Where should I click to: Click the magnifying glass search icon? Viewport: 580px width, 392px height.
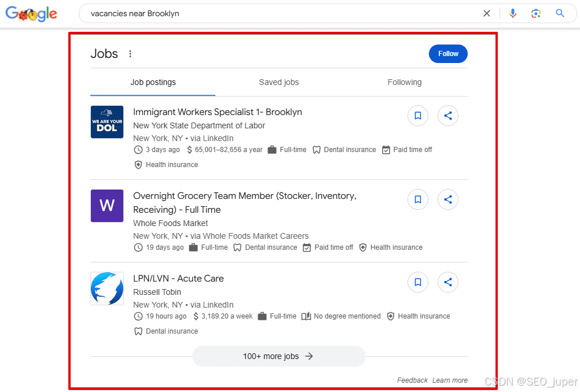click(560, 13)
